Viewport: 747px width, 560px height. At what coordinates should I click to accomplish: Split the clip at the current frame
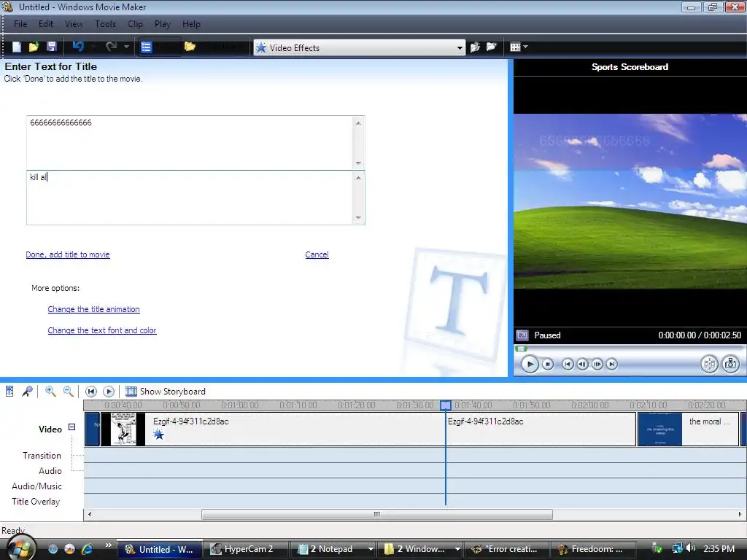pos(709,365)
